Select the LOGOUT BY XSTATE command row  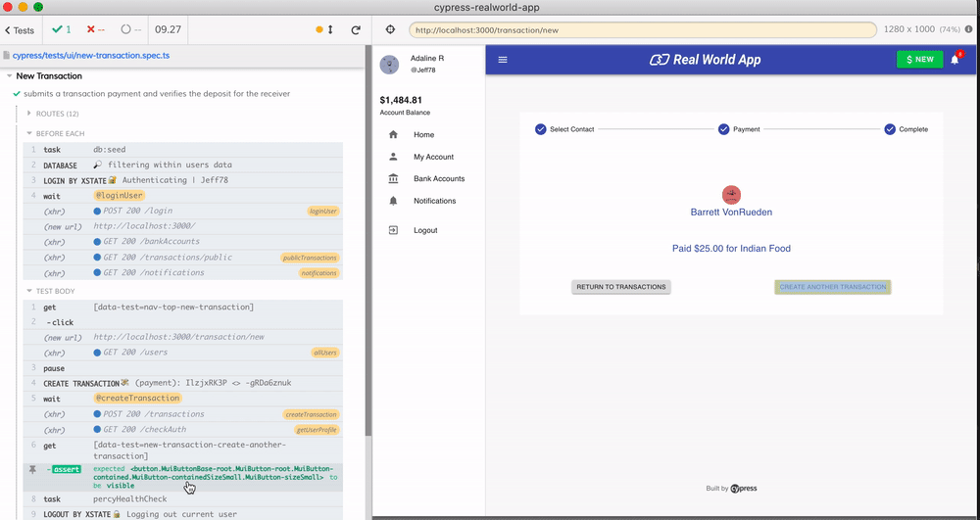182,514
